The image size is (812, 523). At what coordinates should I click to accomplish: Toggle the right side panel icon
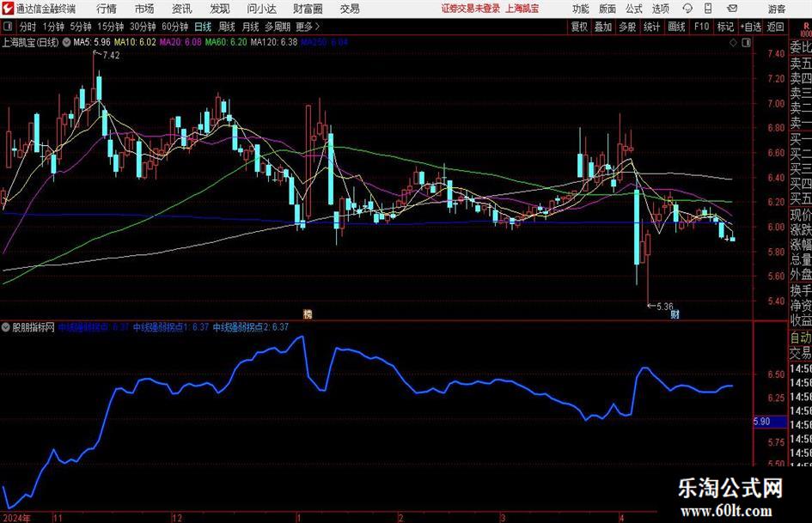click(746, 43)
